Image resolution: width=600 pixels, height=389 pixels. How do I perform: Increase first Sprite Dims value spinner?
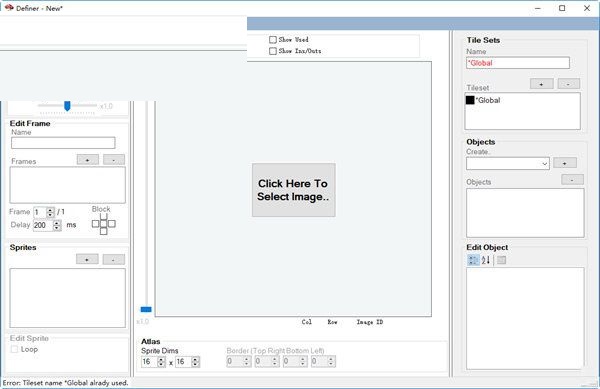[161, 360]
